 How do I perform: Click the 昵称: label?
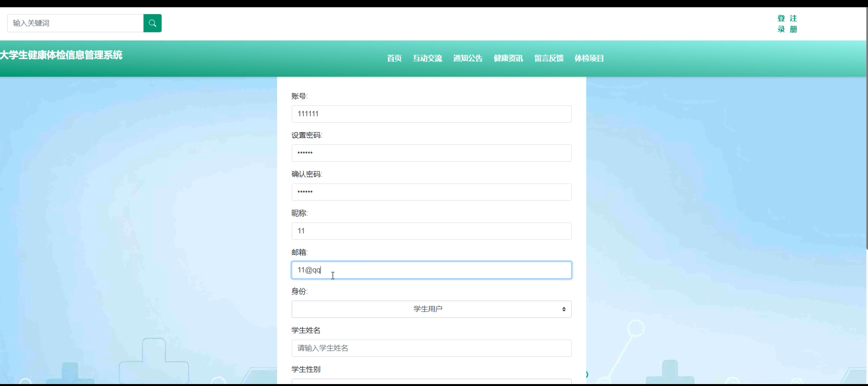[300, 213]
